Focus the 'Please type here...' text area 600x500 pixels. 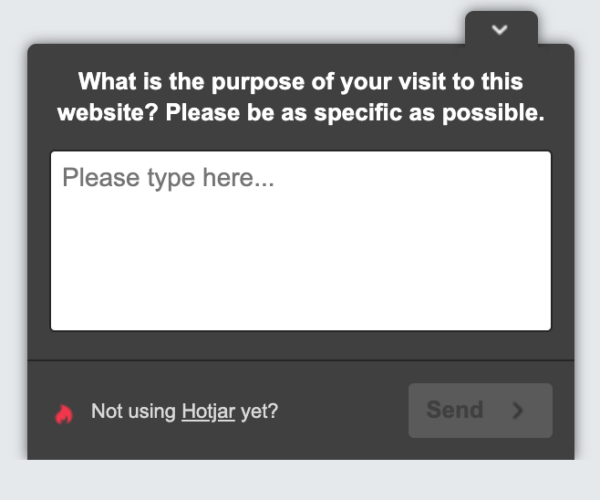(300, 240)
